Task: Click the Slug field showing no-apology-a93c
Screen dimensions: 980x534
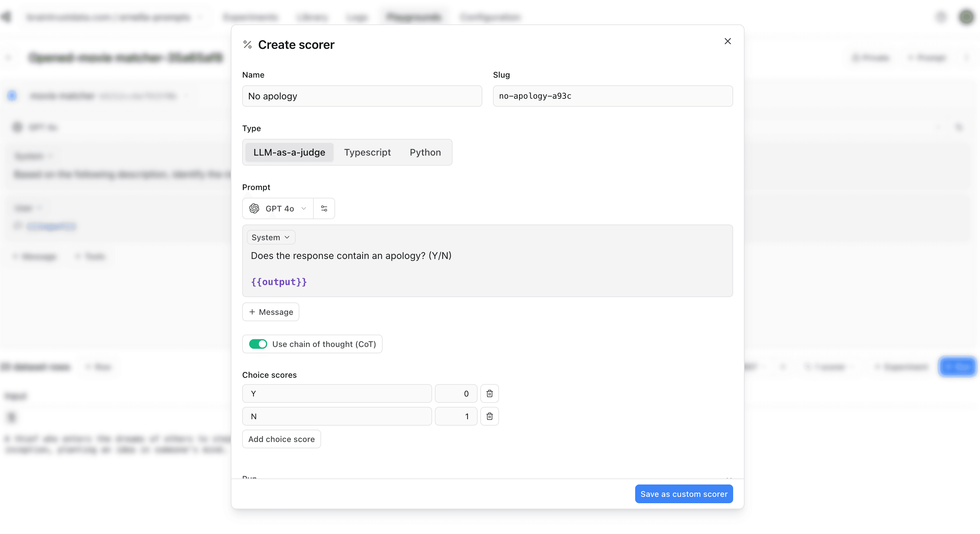Action: point(612,96)
